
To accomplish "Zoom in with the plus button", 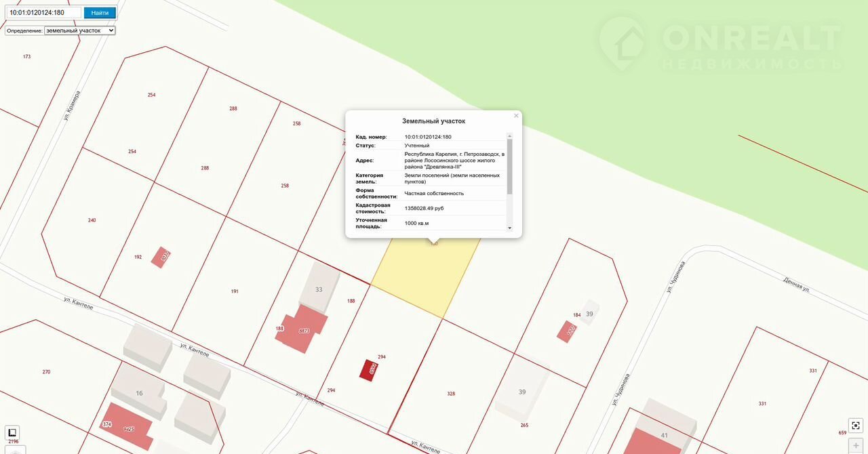I will 856,446.
